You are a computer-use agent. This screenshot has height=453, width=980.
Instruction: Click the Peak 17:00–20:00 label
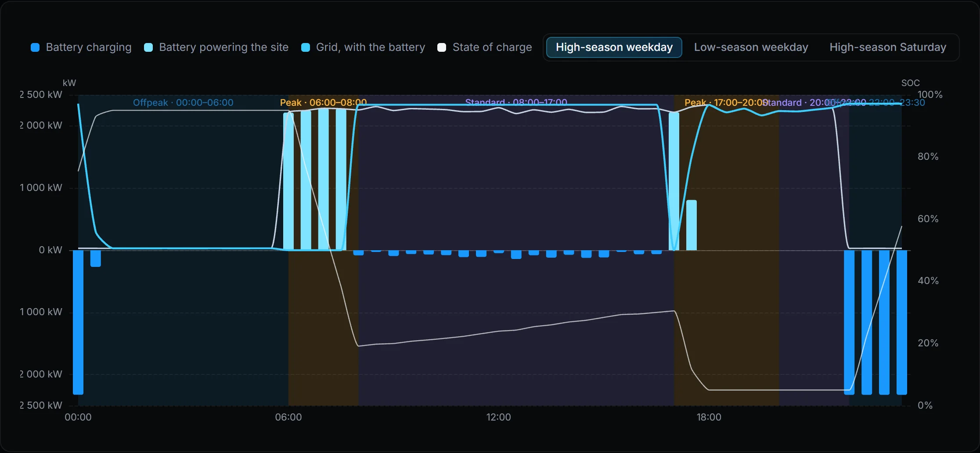click(727, 103)
